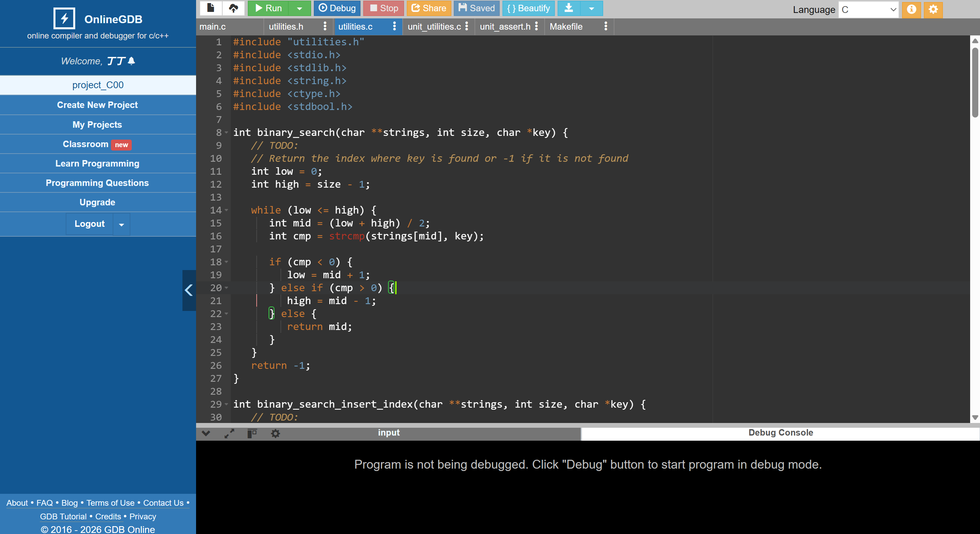The height and width of the screenshot is (534, 980).
Task: Fold the while loop on line 14
Action: coord(227,210)
